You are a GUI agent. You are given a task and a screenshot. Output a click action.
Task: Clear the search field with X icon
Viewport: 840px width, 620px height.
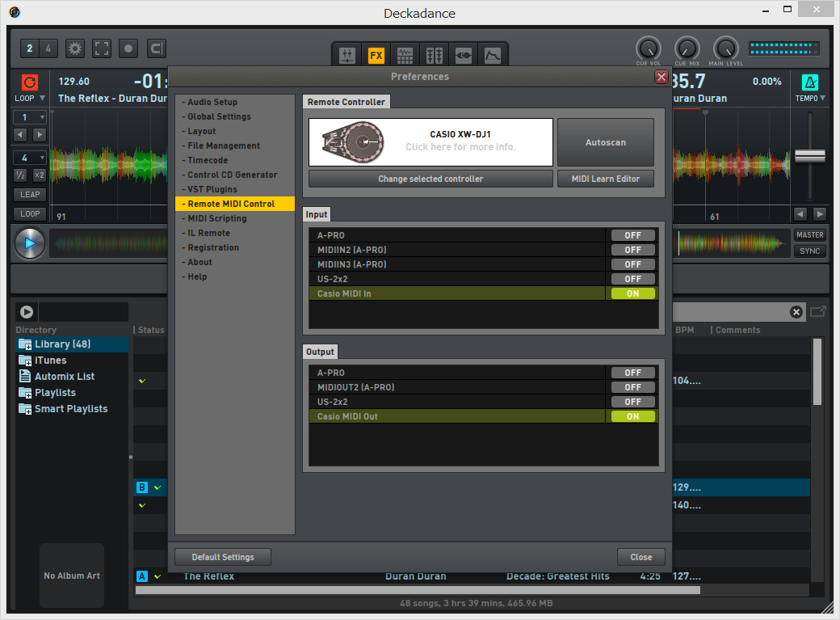796,312
